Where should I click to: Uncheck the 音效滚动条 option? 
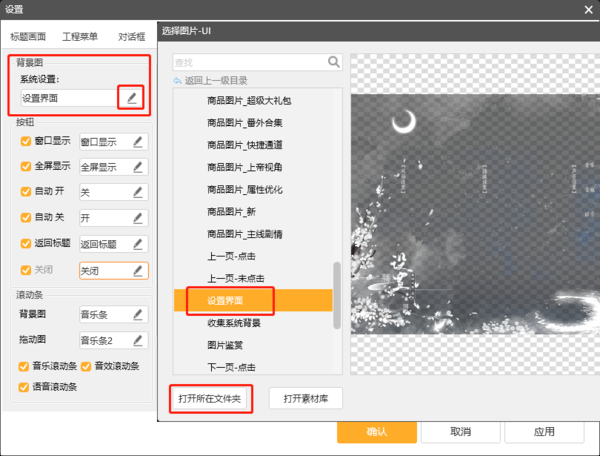[x=86, y=365]
